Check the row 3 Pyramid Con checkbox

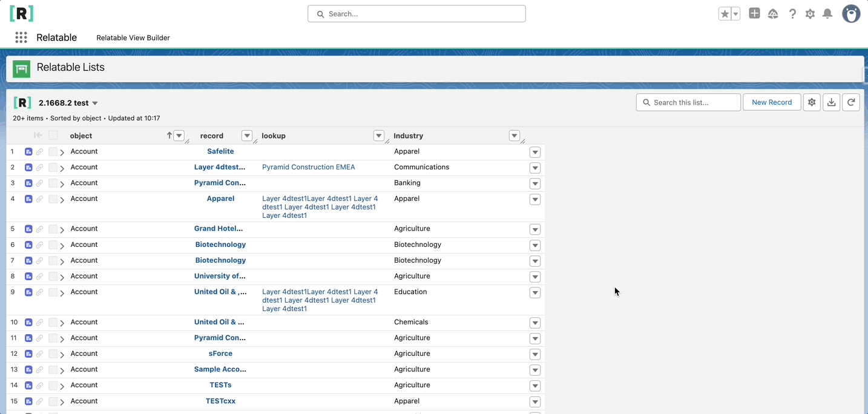[x=53, y=183]
